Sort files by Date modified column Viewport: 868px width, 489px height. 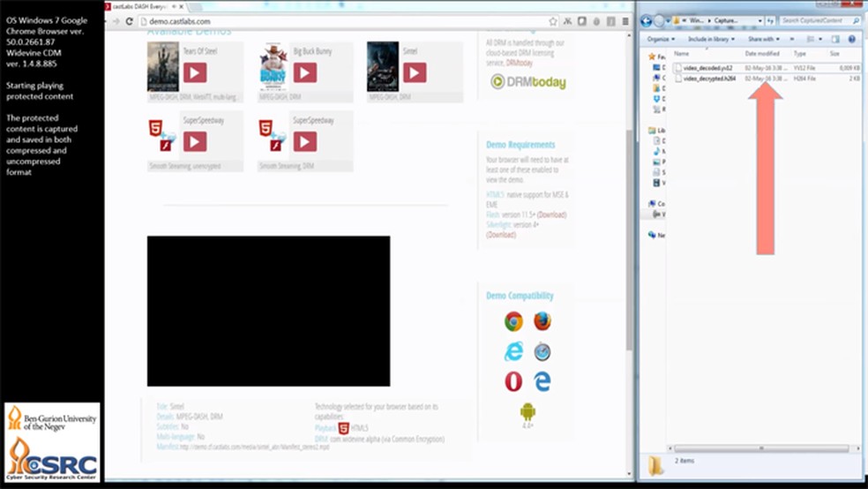point(767,54)
